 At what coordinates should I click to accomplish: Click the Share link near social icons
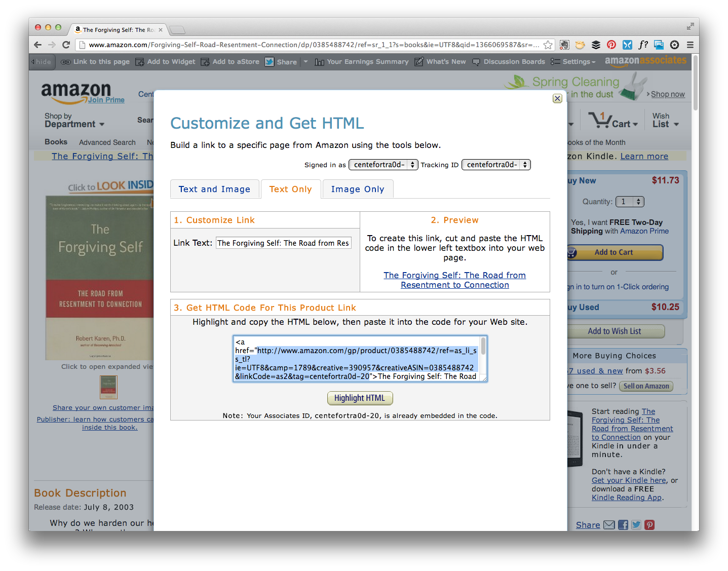588,525
